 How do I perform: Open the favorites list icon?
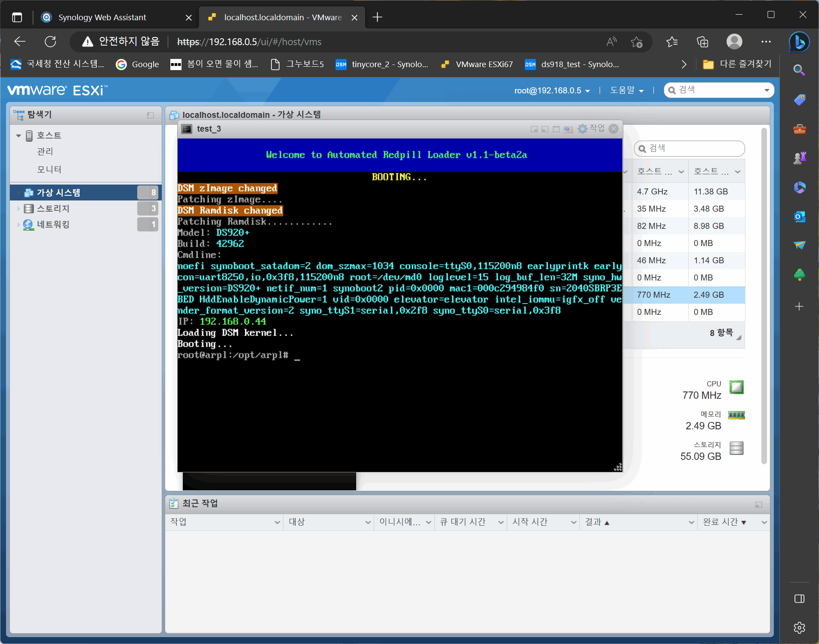tap(672, 42)
